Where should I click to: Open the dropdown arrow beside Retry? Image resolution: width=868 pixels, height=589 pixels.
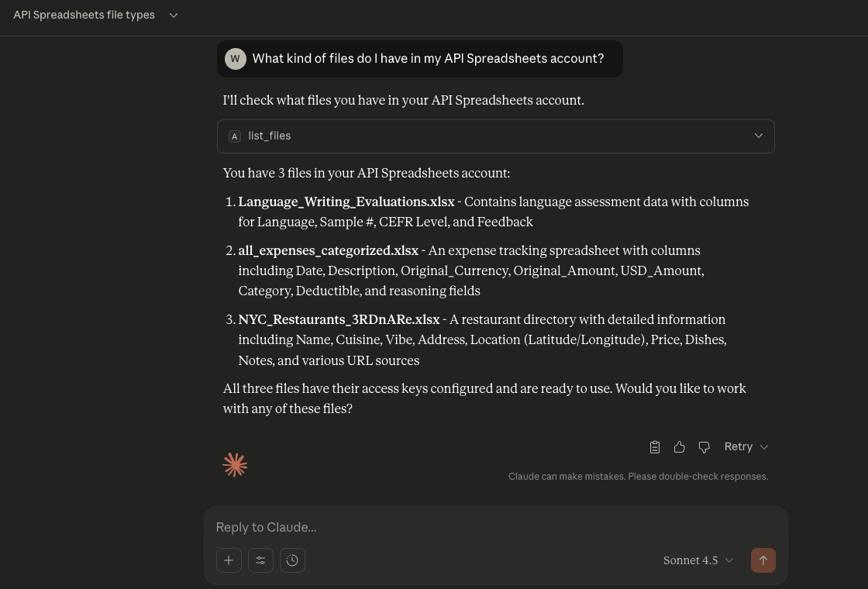764,447
